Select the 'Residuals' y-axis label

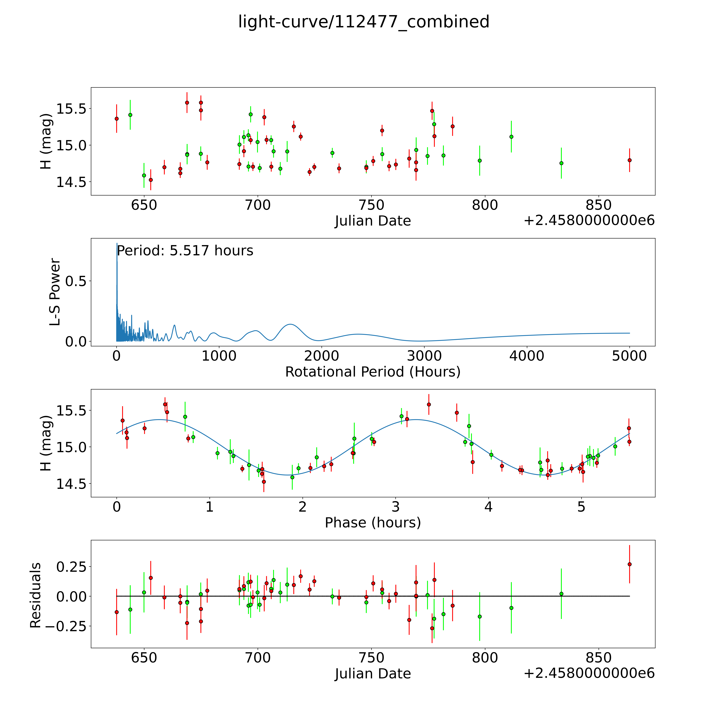(x=35, y=595)
